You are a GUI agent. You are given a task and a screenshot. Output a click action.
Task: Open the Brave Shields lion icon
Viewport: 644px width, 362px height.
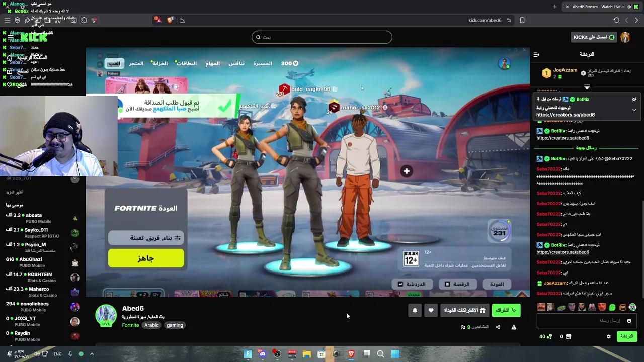coord(170,20)
